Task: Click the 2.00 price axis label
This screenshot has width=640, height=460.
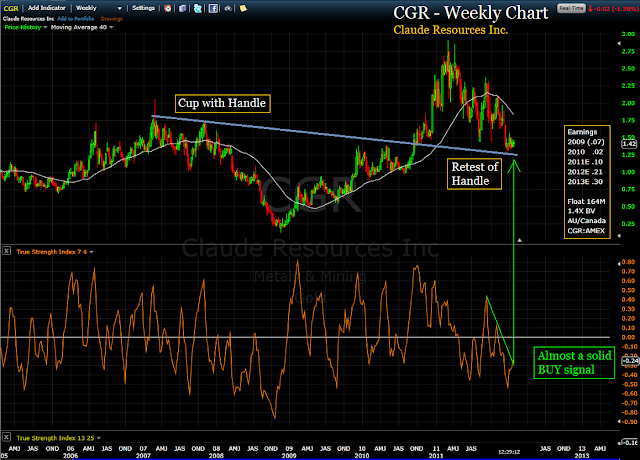Action: pos(628,103)
